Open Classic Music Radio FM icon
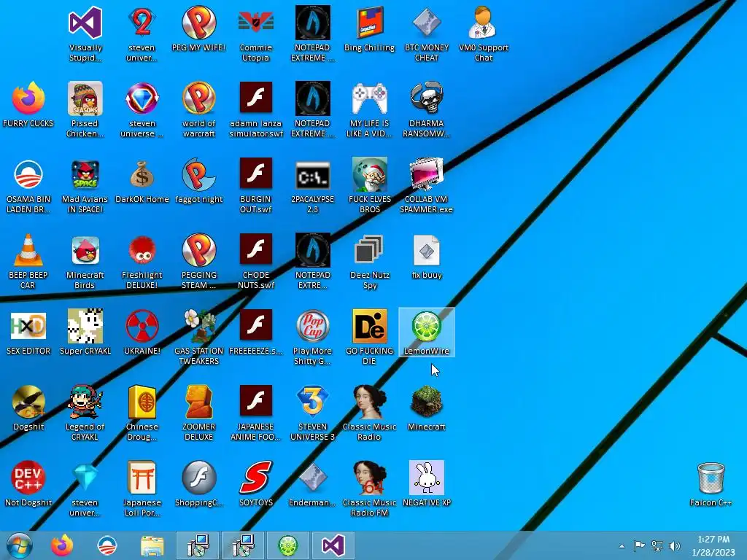This screenshot has width=747, height=560. click(x=369, y=489)
